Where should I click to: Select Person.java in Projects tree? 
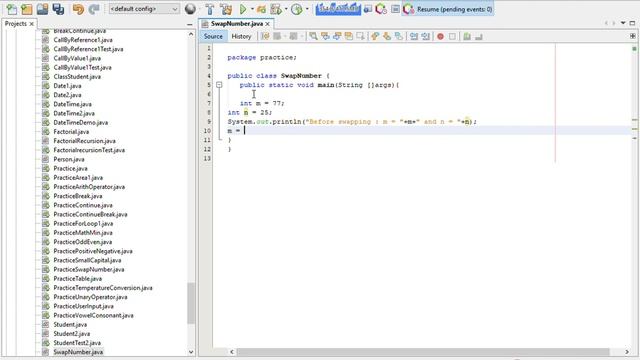(69, 159)
